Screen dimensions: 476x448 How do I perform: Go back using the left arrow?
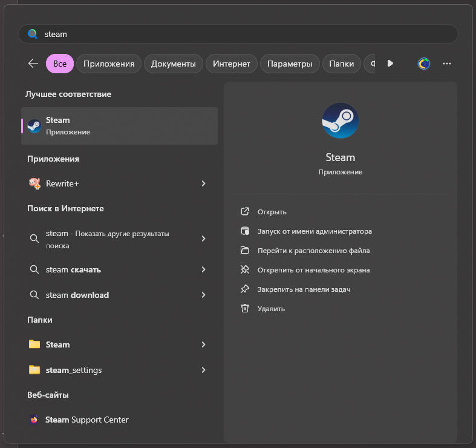click(x=33, y=64)
